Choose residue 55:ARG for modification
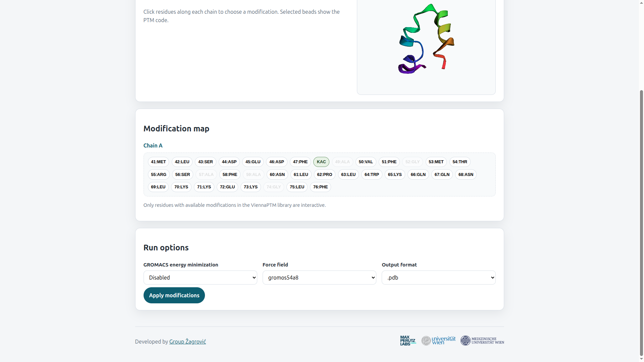This screenshot has height=362, width=644. click(159, 175)
